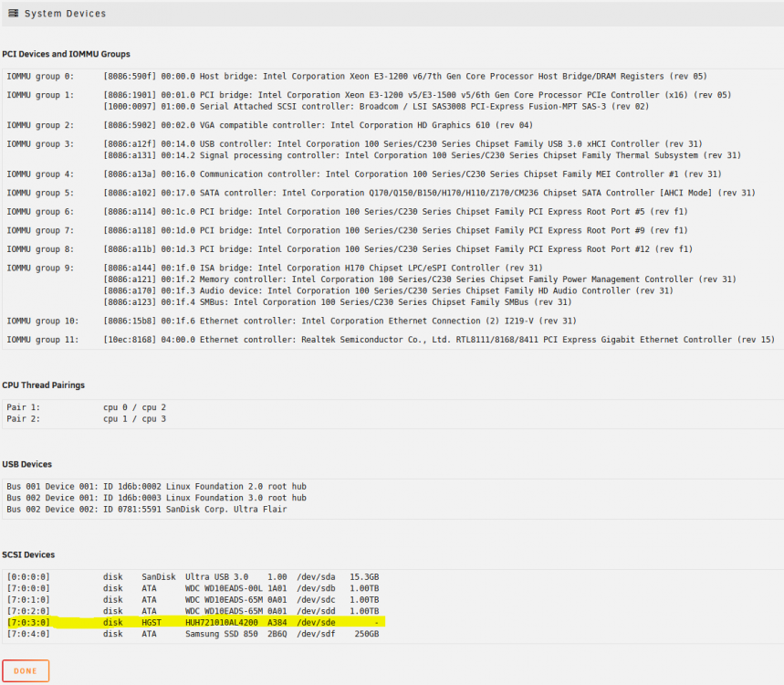784x685 pixels.
Task: Select the Linux Foundation 3.0 root hub row
Action: [156, 498]
